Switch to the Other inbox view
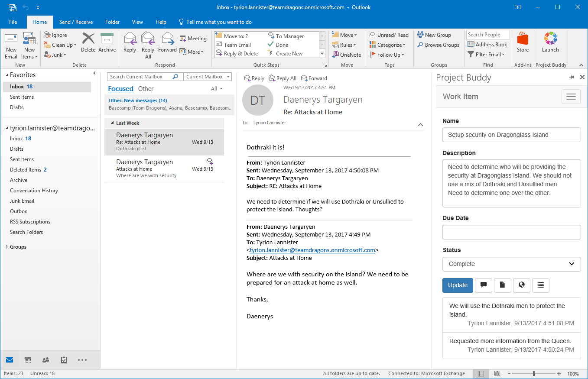This screenshot has width=588, height=379. [x=146, y=89]
